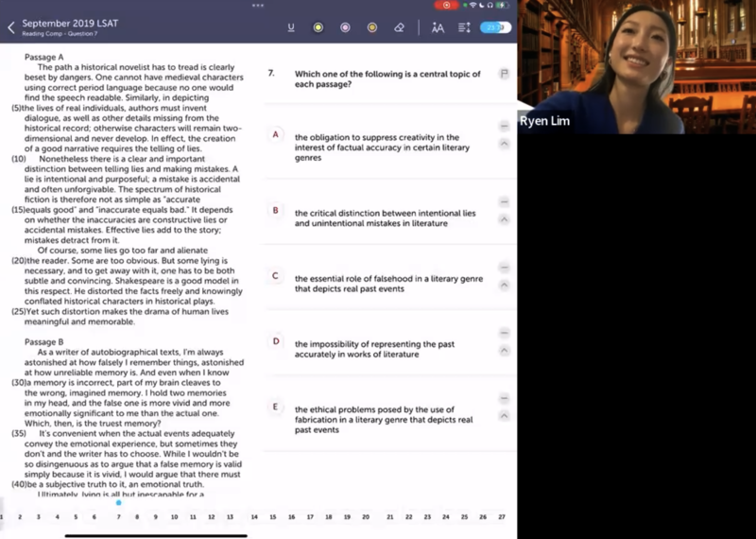Go back using the top-left arrow
The height and width of the screenshot is (539, 756).
11,27
